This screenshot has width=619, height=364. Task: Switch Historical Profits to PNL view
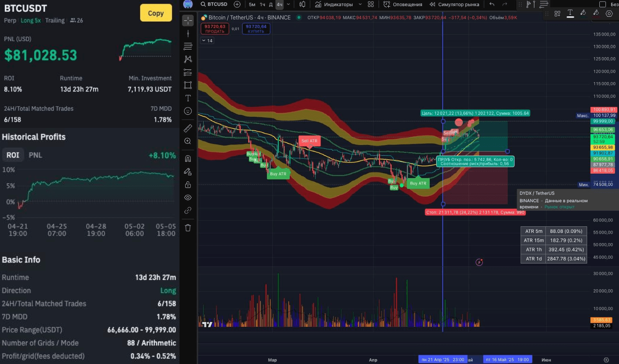pyautogui.click(x=35, y=155)
